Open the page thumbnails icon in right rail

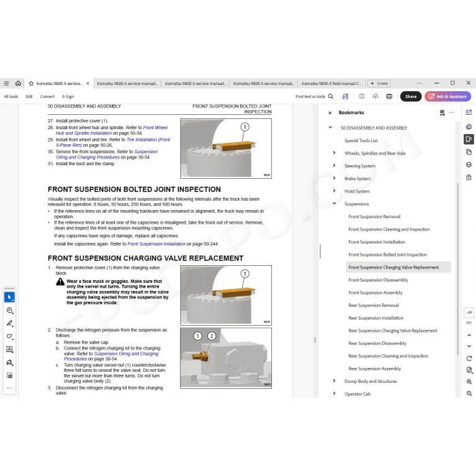point(469,152)
